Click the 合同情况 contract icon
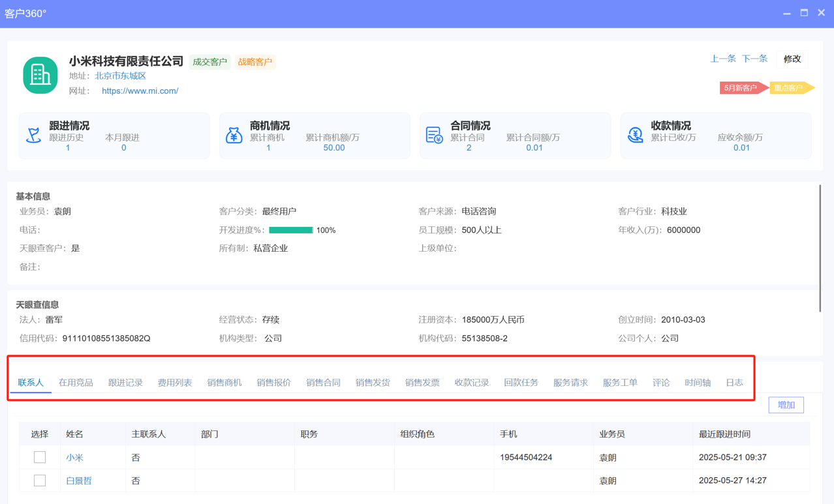This screenshot has height=504, width=834. (x=434, y=135)
